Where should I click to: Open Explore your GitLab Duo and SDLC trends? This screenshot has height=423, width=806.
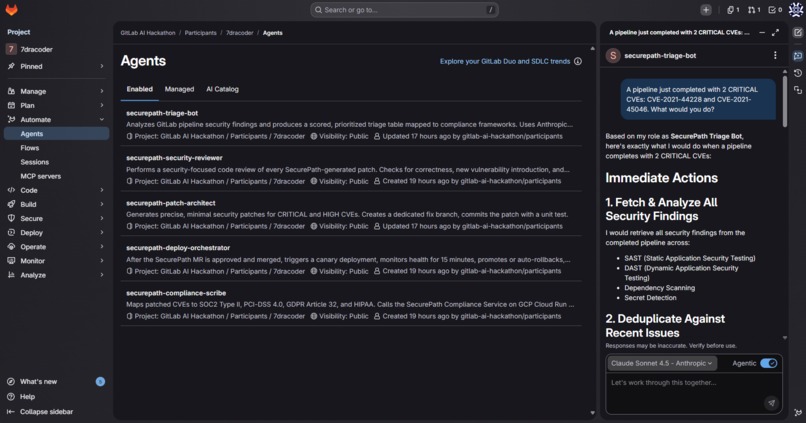[x=505, y=61]
